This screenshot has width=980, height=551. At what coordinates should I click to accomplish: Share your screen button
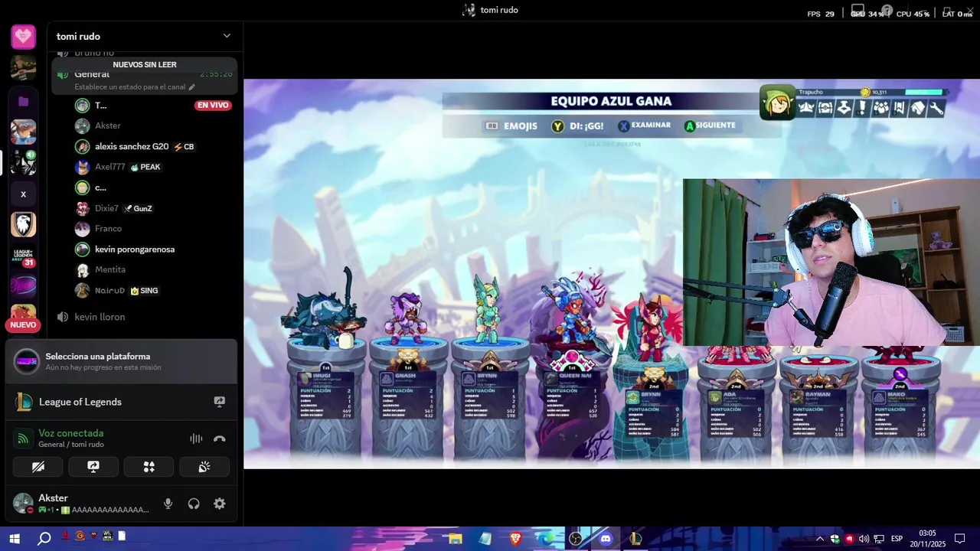click(93, 467)
